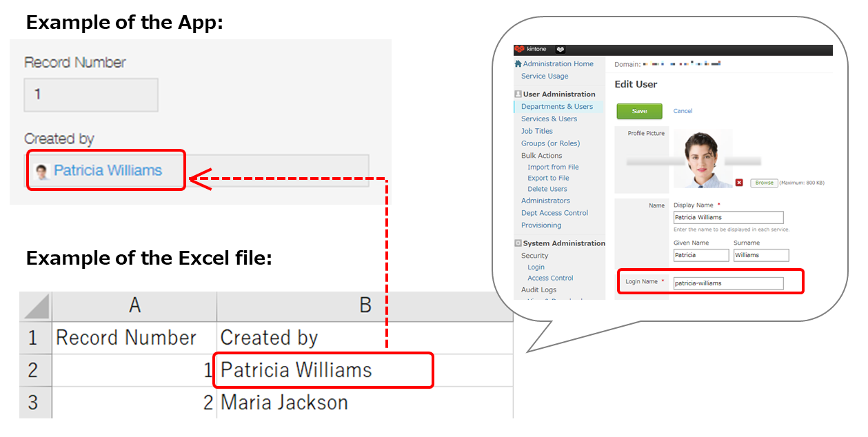Open Provisioning sidebar item
This screenshot has width=868, height=437.
541,225
